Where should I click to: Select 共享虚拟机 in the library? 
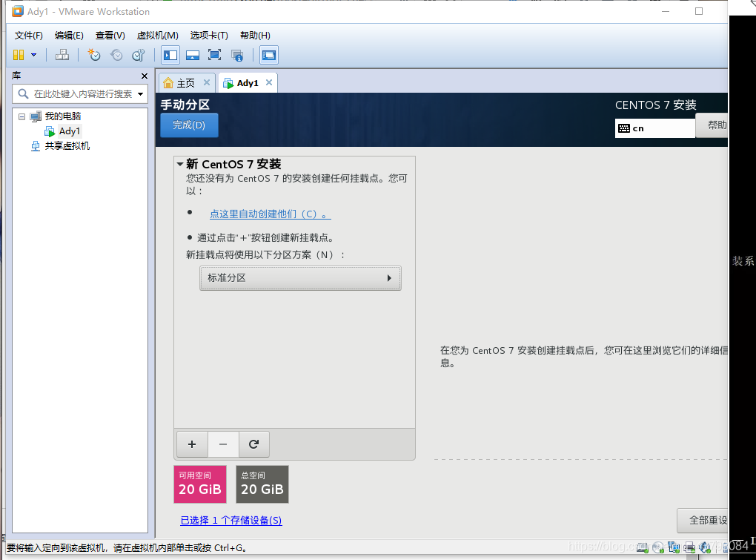67,145
